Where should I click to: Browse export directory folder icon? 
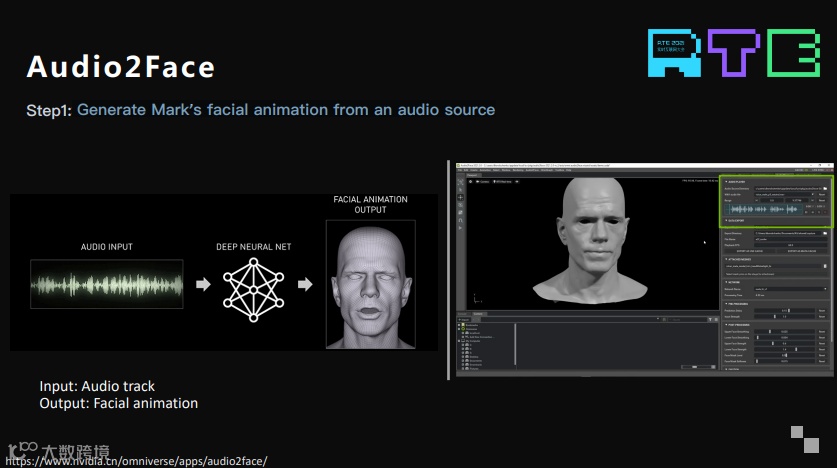pyautogui.click(x=825, y=233)
